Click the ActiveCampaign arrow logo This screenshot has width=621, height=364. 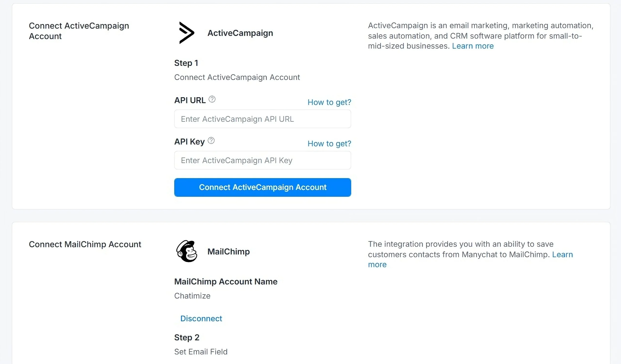coord(187,33)
